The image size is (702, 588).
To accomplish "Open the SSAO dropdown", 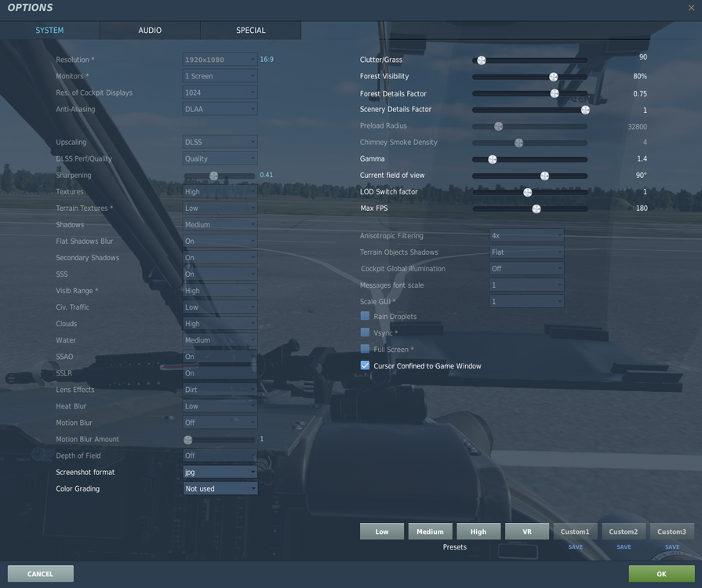I will (x=220, y=357).
